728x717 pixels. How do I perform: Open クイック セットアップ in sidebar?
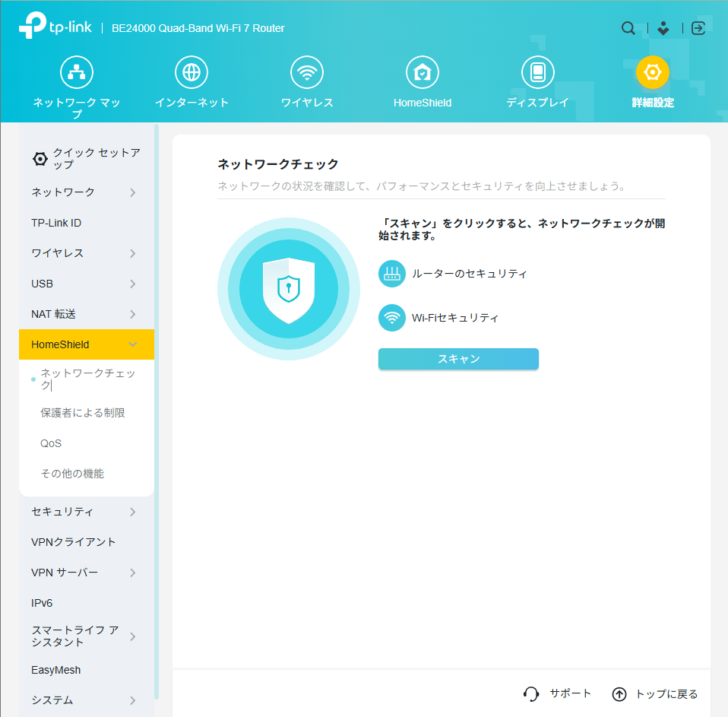[x=87, y=159]
